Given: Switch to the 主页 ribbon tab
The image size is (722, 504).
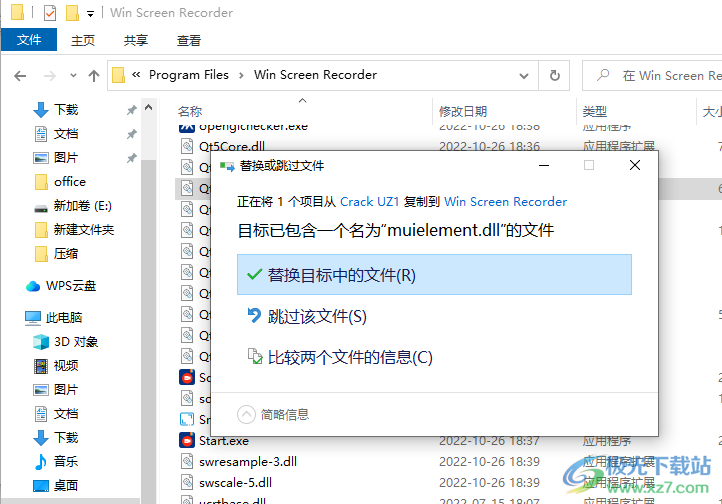Looking at the screenshot, I should [83, 41].
